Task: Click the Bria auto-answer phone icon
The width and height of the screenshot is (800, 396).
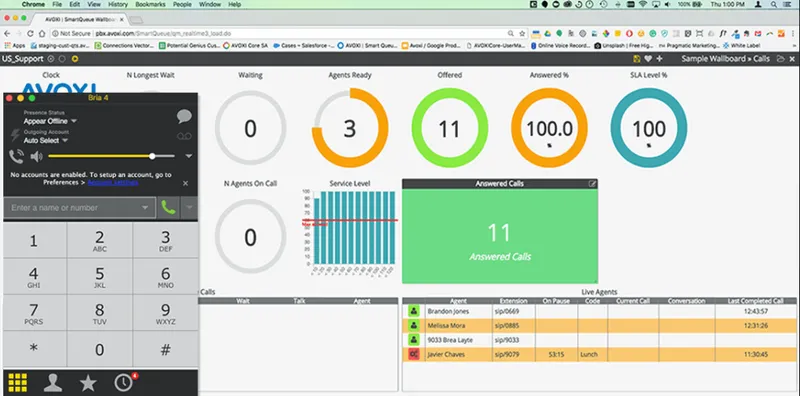Action: (16, 156)
